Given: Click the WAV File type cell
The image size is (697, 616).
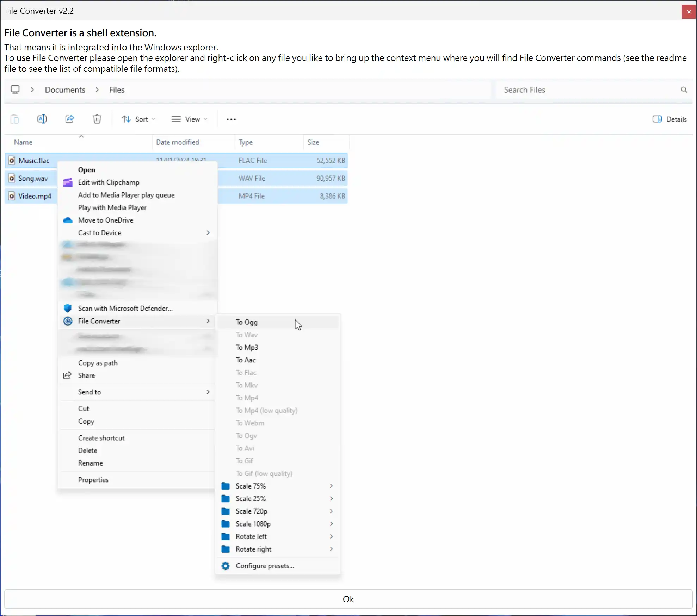Looking at the screenshot, I should [x=252, y=178].
